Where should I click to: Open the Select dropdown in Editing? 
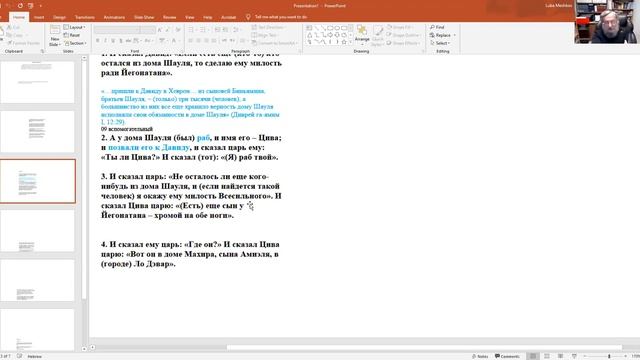[x=440, y=43]
